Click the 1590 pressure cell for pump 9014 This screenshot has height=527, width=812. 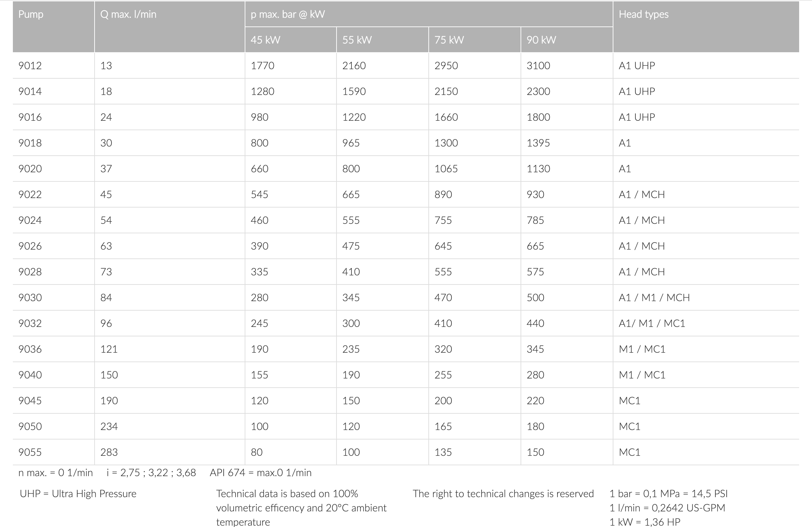[x=354, y=92]
